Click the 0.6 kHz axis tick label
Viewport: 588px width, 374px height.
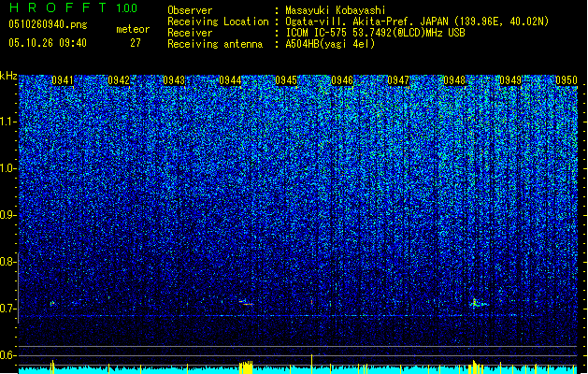8,355
